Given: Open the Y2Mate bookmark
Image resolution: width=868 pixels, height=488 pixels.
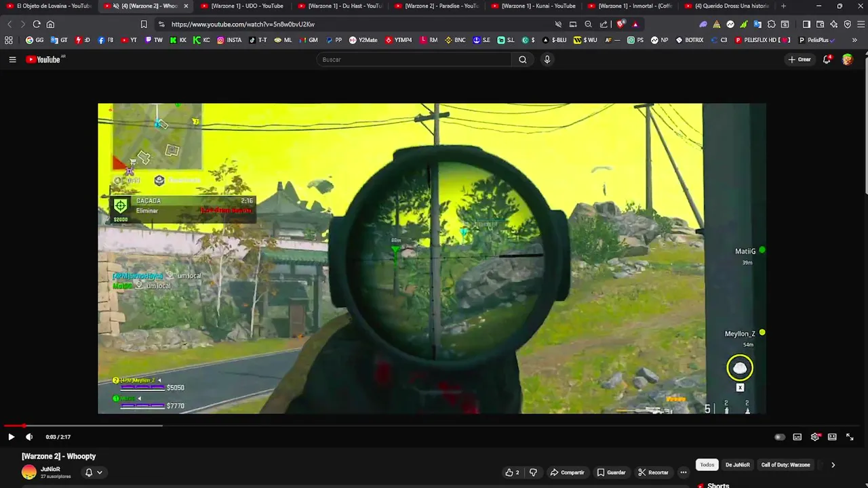Looking at the screenshot, I should [363, 40].
